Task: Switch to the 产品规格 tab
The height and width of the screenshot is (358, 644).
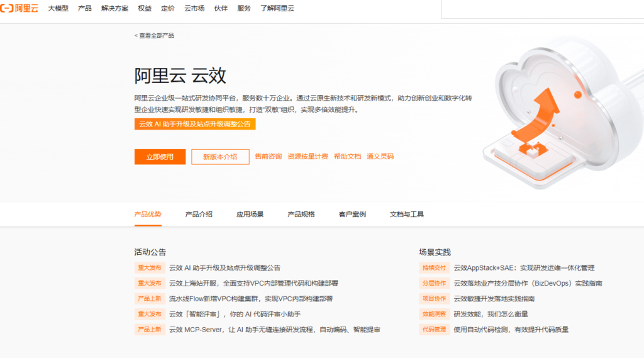Action: (301, 214)
